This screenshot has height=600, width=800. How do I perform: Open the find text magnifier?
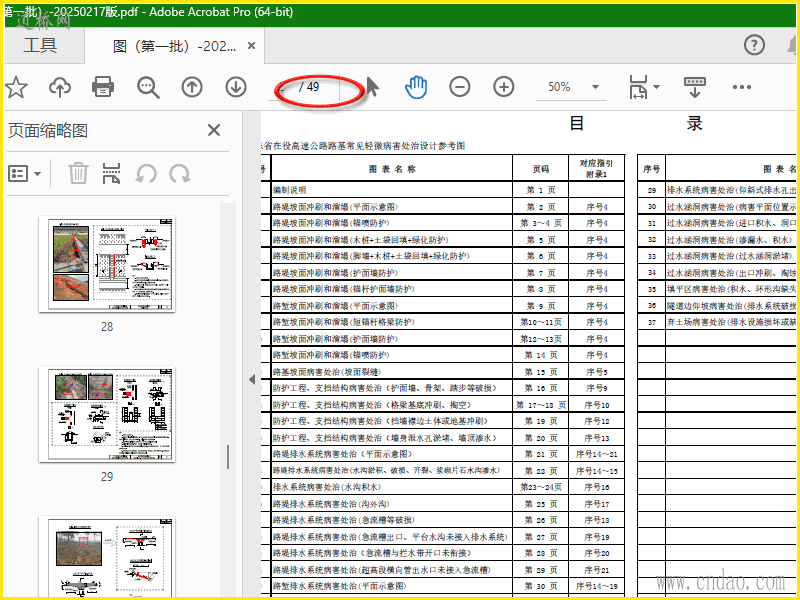click(x=148, y=87)
